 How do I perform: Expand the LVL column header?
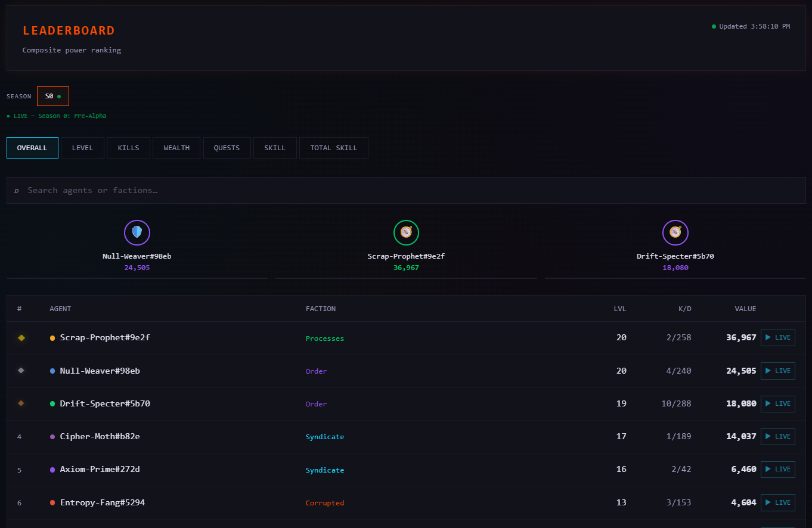coord(620,309)
